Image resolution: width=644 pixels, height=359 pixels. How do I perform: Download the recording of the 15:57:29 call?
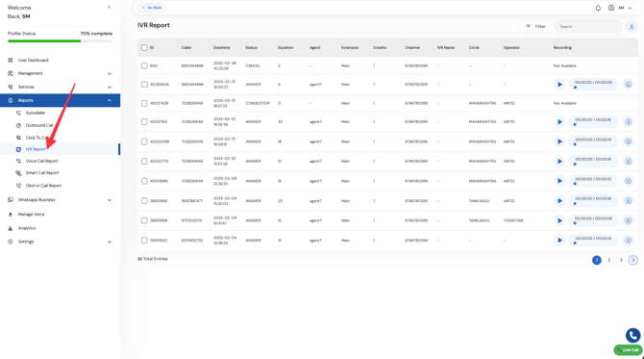pos(628,161)
